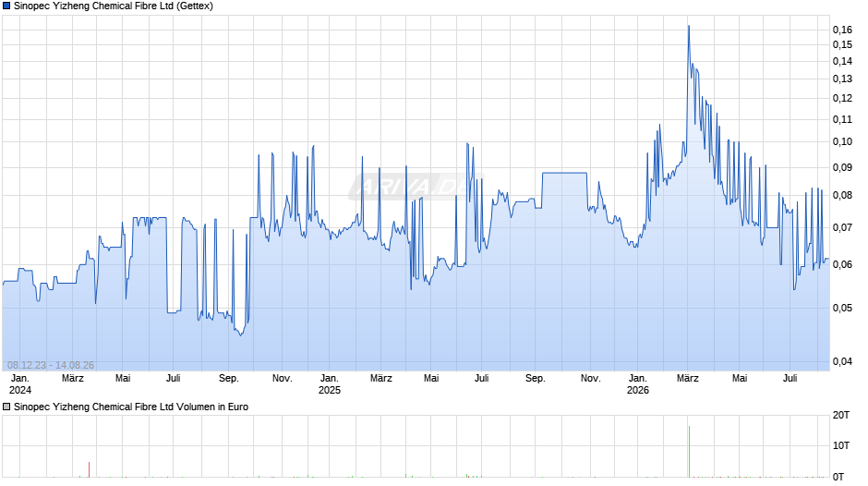This screenshot has width=868, height=486.
Task: Click the volume axis label '10T'
Action: pos(841,445)
